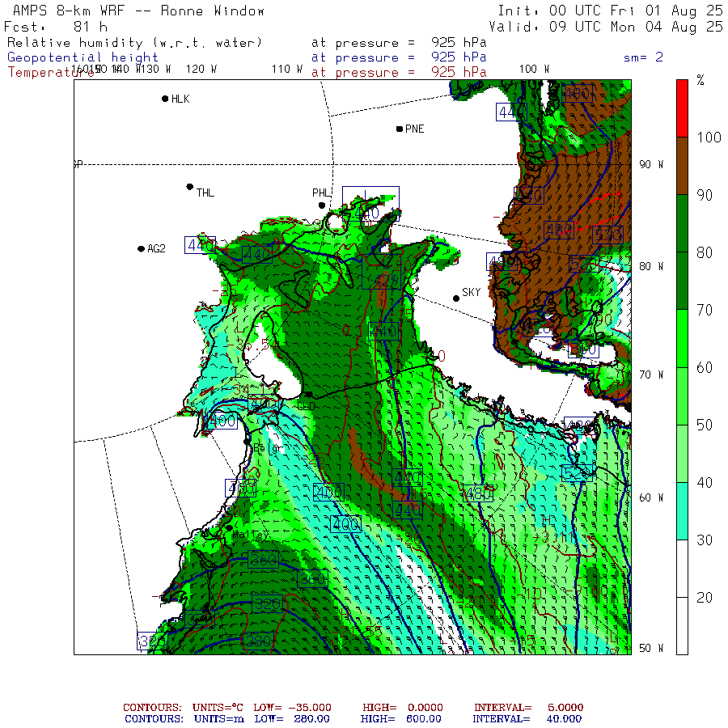This screenshot has height=728, width=728.
Task: Select the PHL station dot
Action: 322,205
